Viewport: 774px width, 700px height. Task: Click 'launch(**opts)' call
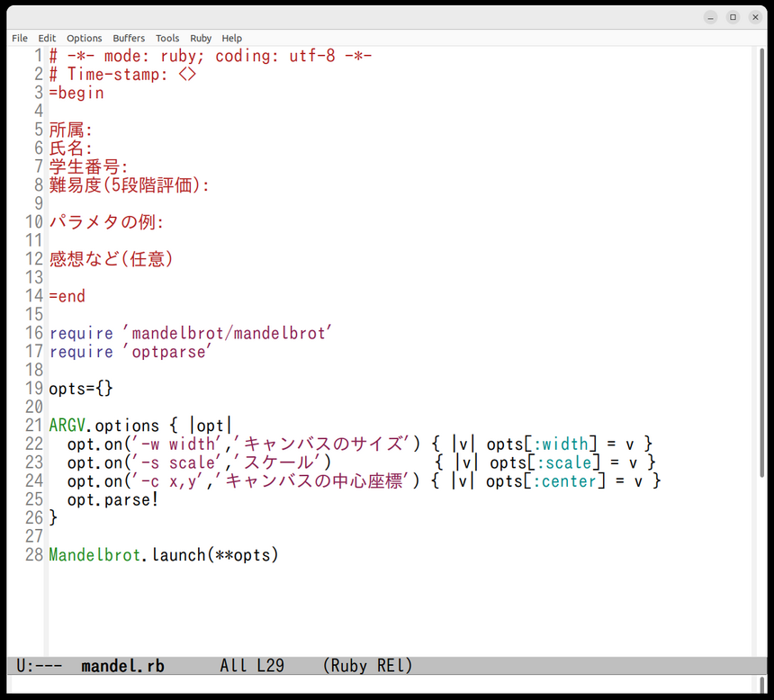(215, 555)
